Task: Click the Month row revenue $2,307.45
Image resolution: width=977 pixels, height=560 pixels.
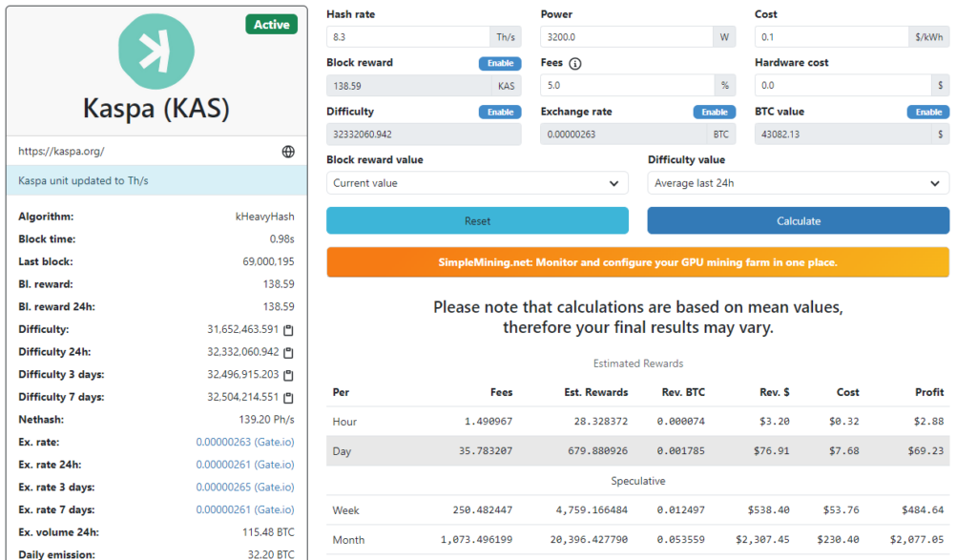Action: tap(762, 539)
